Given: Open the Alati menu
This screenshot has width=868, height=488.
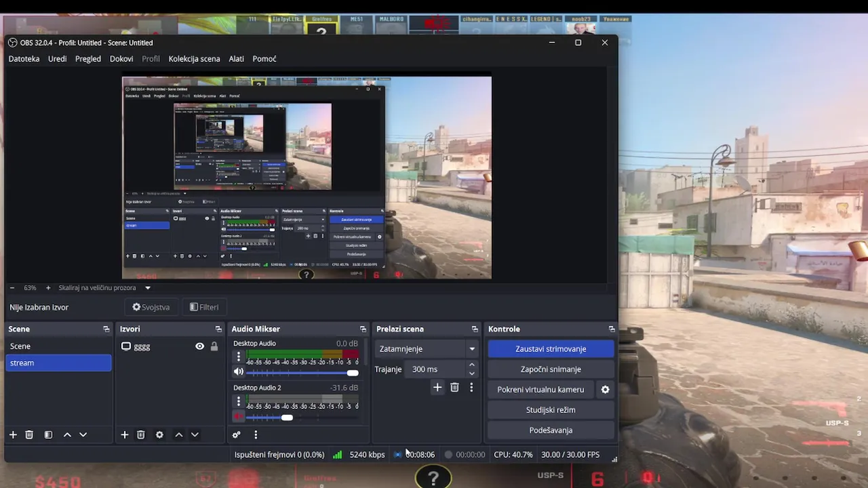Looking at the screenshot, I should (237, 59).
